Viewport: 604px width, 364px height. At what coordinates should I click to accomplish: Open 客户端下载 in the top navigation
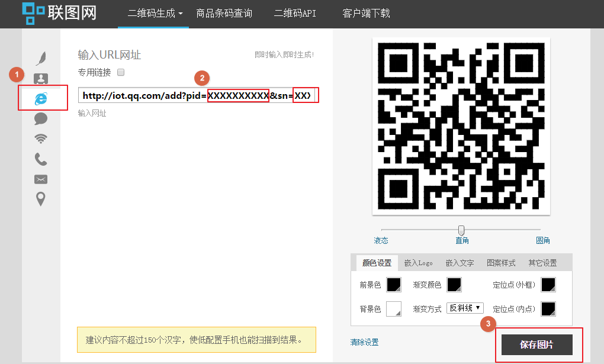pos(366,14)
